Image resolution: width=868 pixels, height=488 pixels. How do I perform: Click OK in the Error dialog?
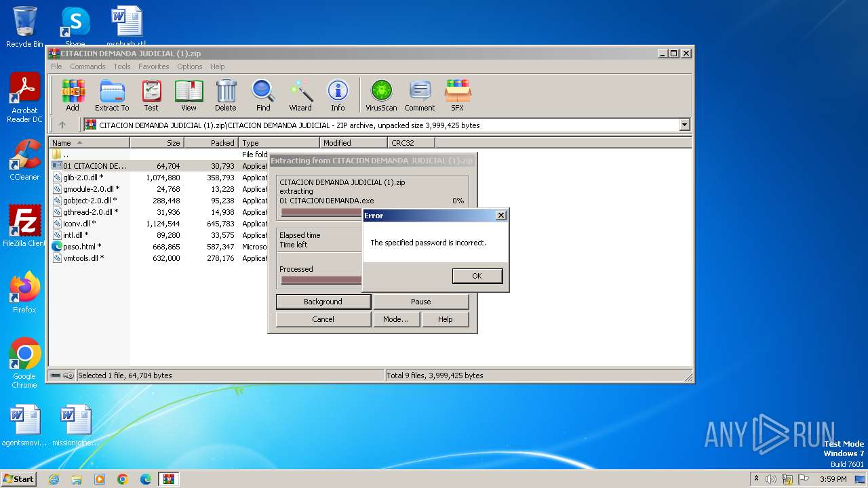477,276
